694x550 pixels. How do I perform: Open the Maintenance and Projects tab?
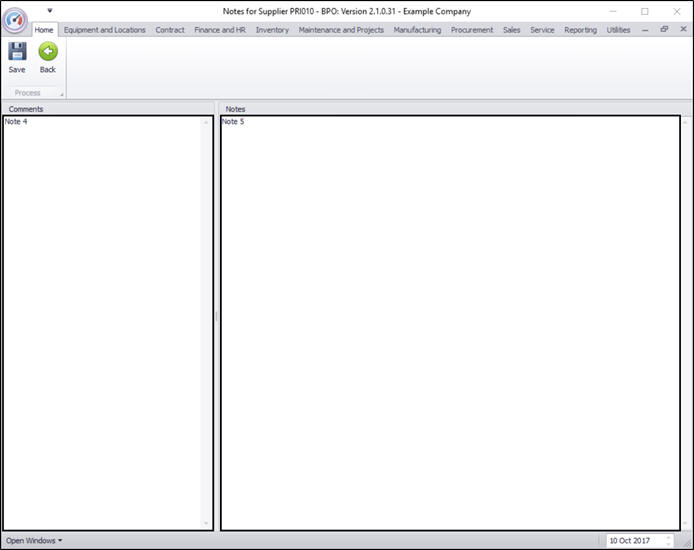341,30
